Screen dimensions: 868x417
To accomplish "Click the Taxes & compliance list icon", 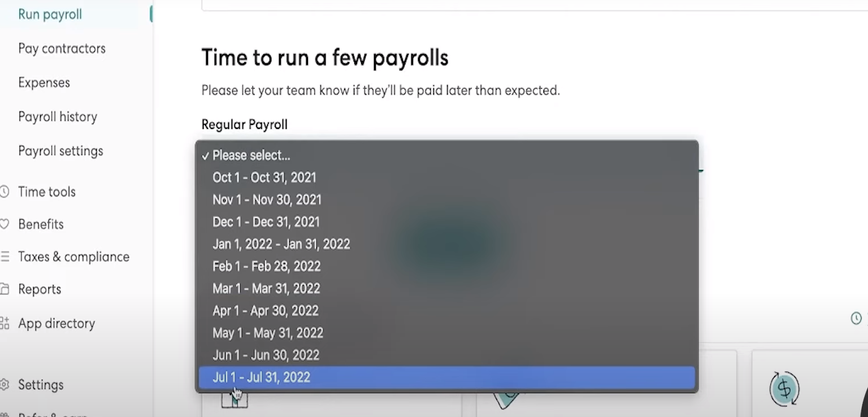I will coord(5,257).
